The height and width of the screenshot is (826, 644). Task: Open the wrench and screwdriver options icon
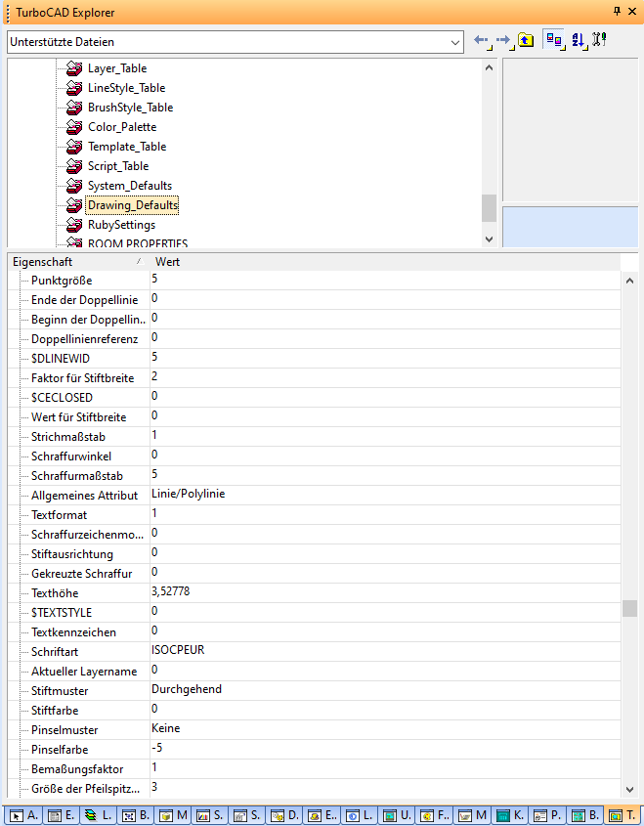(x=599, y=39)
